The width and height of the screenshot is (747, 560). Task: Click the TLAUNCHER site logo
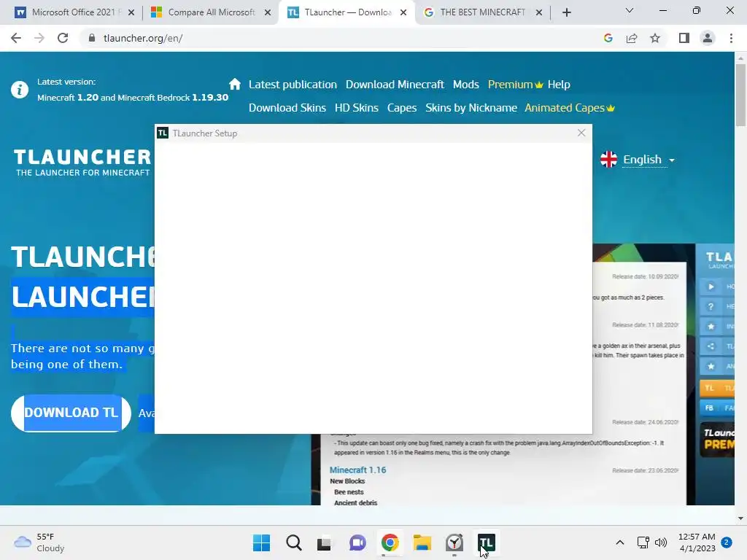point(82,163)
